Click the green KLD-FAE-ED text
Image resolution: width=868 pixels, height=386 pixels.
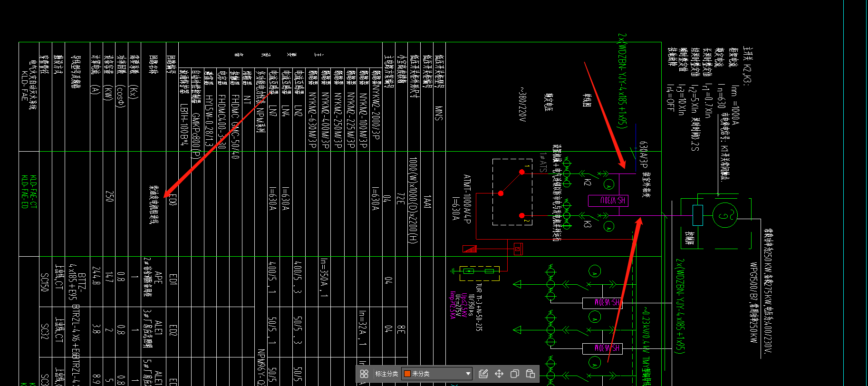tap(24, 192)
